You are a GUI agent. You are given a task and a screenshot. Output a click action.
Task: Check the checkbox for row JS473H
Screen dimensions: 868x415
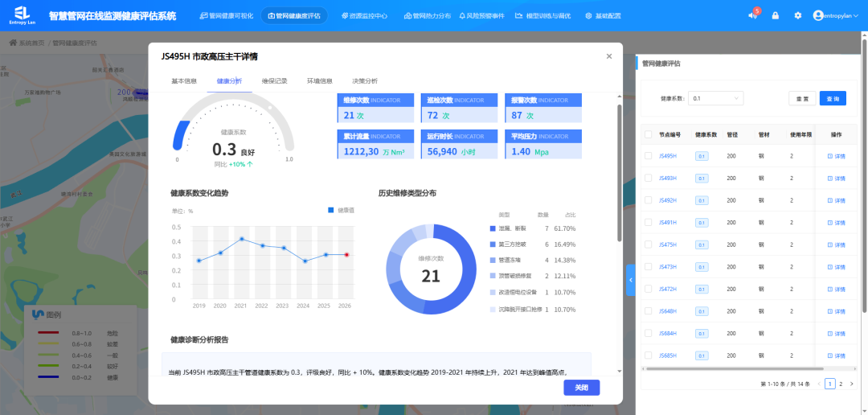coord(649,267)
